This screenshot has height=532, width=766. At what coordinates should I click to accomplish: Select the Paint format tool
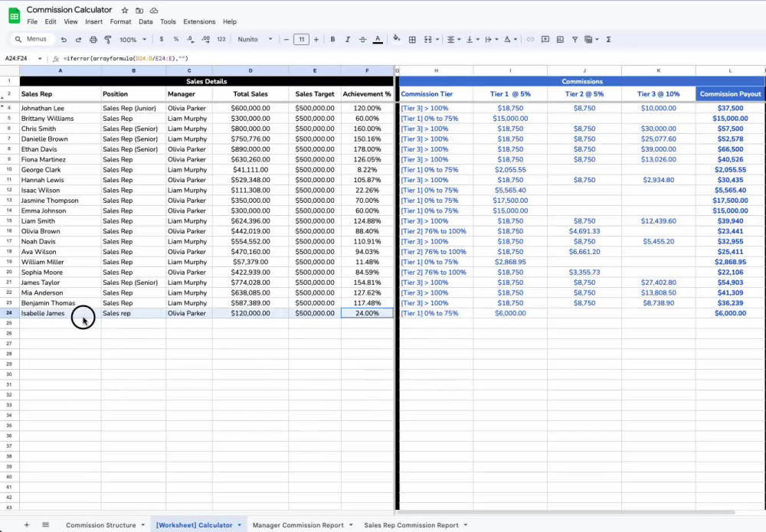pyautogui.click(x=107, y=39)
